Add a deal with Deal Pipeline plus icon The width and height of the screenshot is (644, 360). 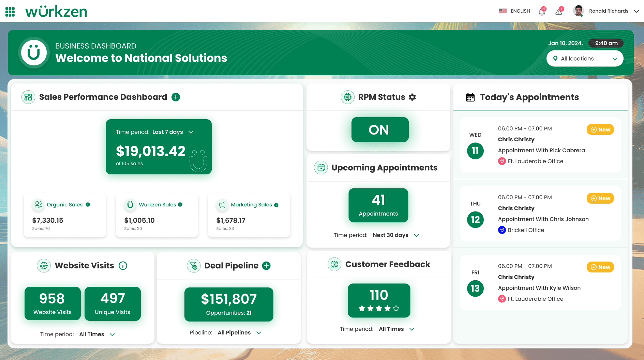(x=266, y=266)
